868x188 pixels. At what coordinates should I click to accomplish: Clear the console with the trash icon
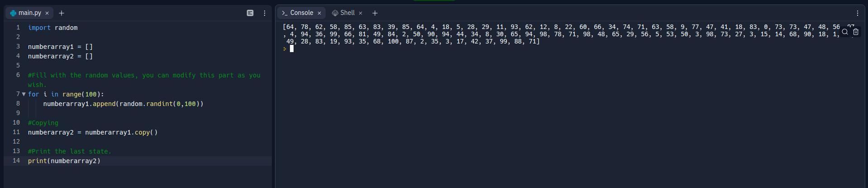click(x=855, y=32)
